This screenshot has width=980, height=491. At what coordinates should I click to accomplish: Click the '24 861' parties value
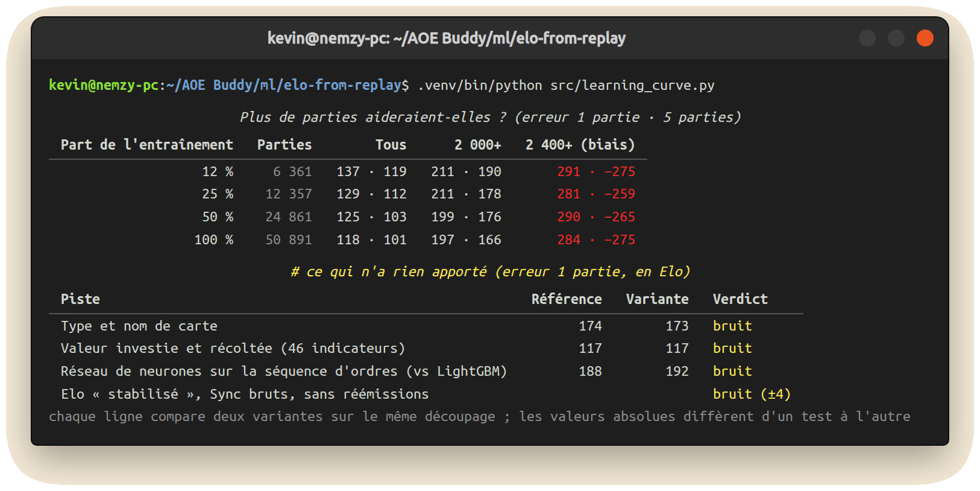pos(289,217)
